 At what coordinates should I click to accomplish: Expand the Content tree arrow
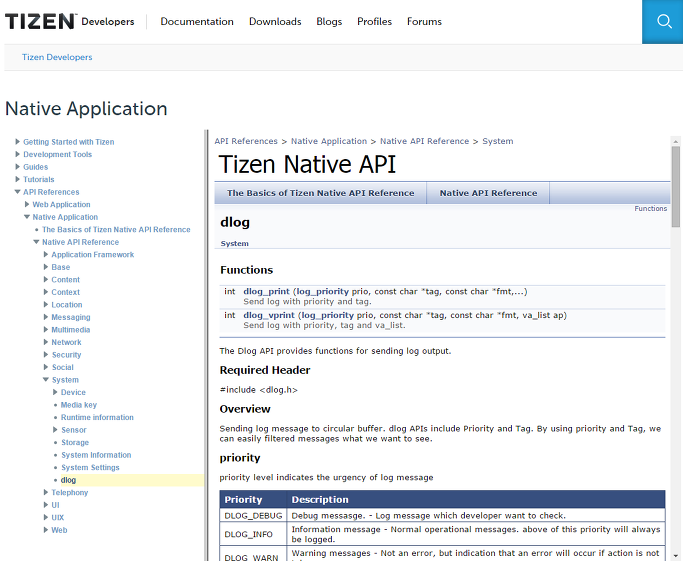[46, 280]
